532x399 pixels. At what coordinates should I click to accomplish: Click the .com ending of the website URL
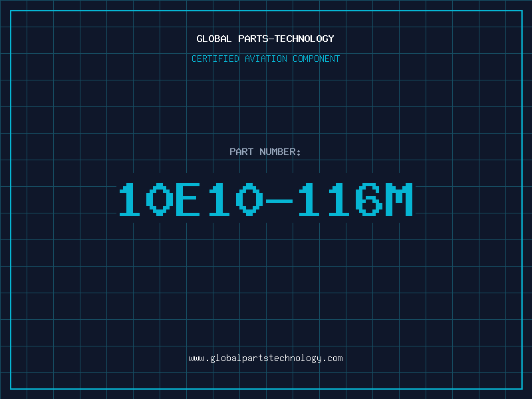click(x=332, y=358)
